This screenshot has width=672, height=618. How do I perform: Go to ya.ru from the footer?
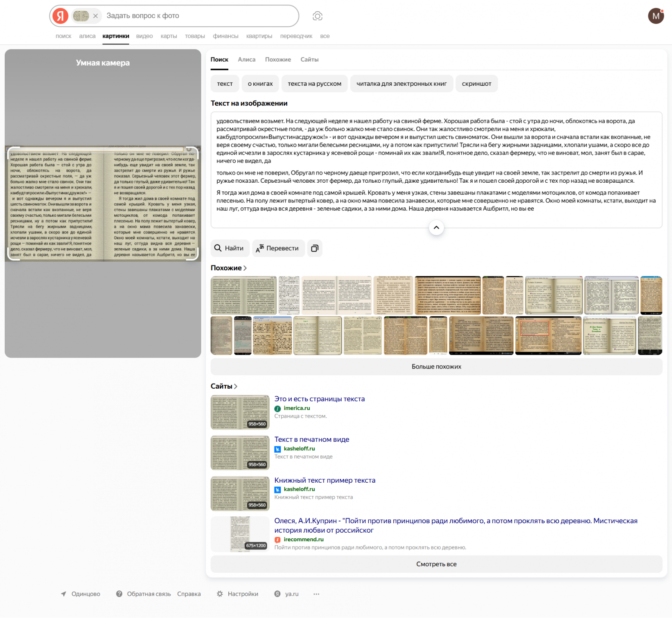click(286, 594)
